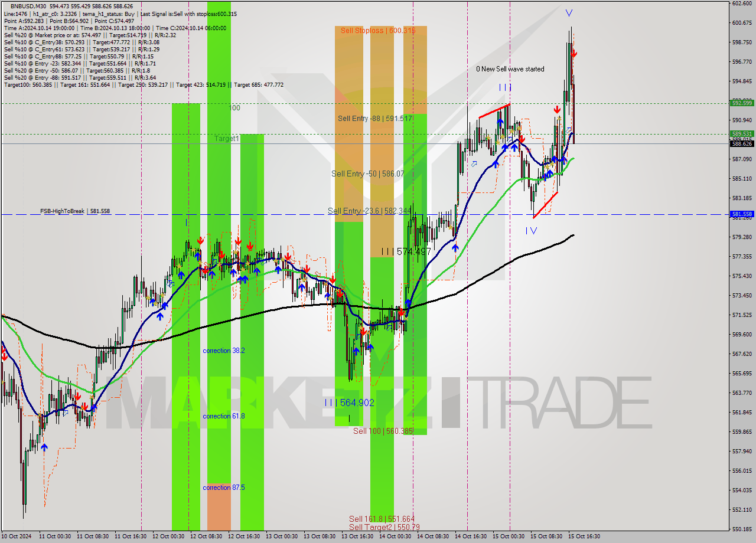Select the 'I I I 574.497' point label

[x=406, y=251]
